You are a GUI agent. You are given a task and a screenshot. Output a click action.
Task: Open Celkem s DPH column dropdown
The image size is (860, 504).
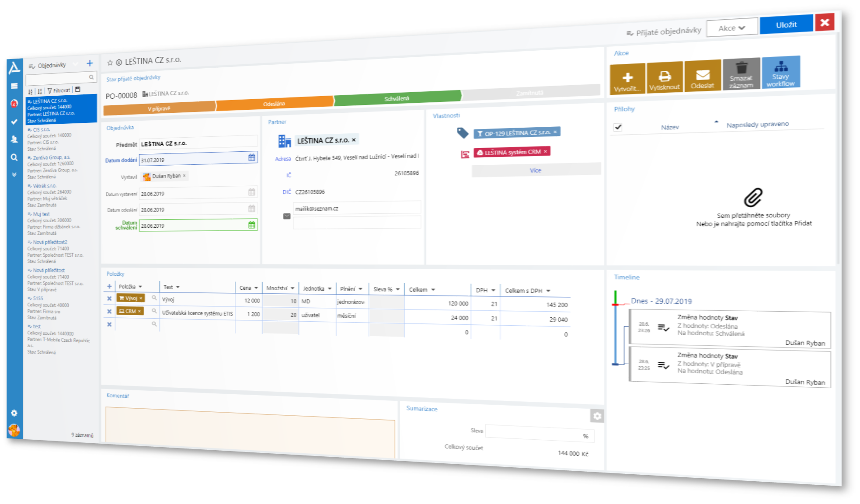pos(548,291)
